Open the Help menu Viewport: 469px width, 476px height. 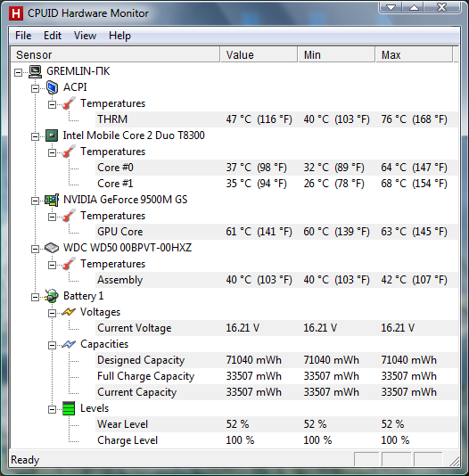coord(119,36)
